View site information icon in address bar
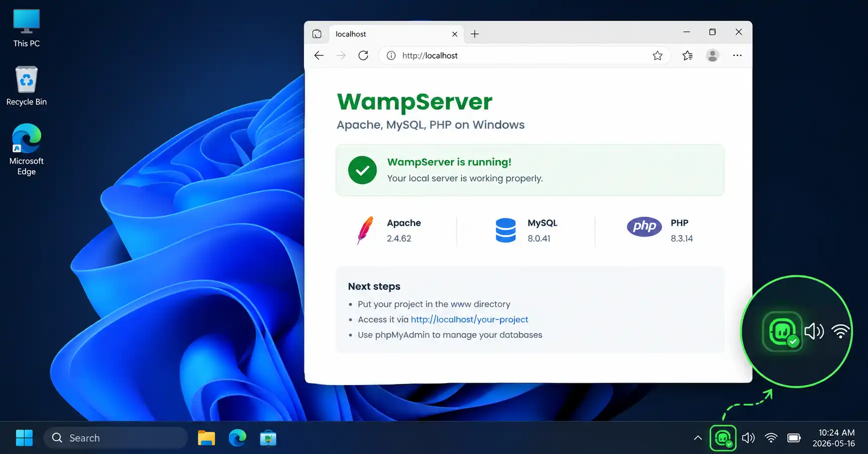Image resolution: width=868 pixels, height=454 pixels. pyautogui.click(x=391, y=56)
